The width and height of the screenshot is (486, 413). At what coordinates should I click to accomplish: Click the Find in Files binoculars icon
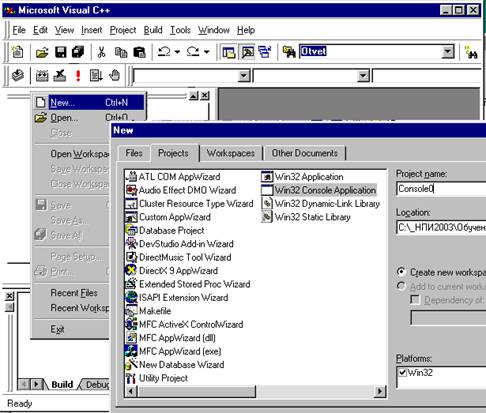pyautogui.click(x=289, y=52)
